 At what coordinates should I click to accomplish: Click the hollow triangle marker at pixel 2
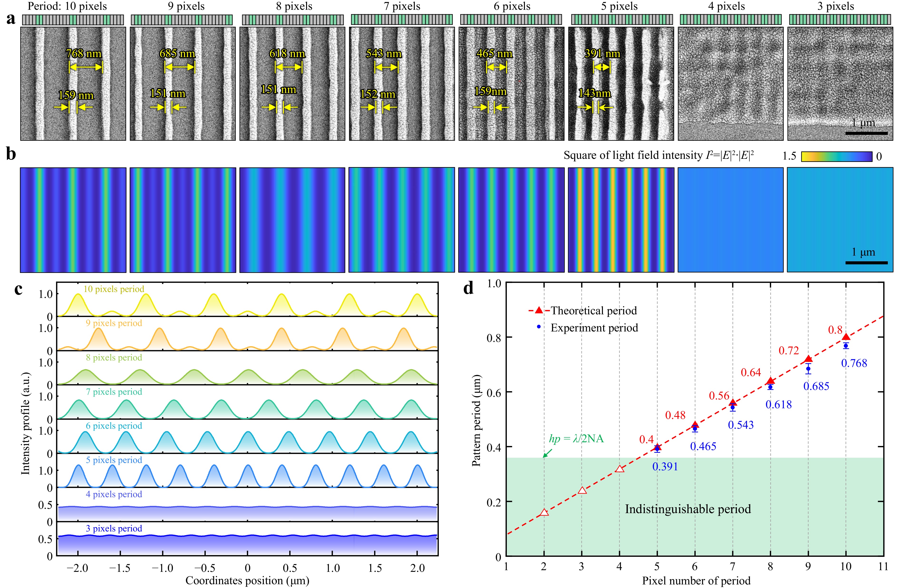click(544, 512)
